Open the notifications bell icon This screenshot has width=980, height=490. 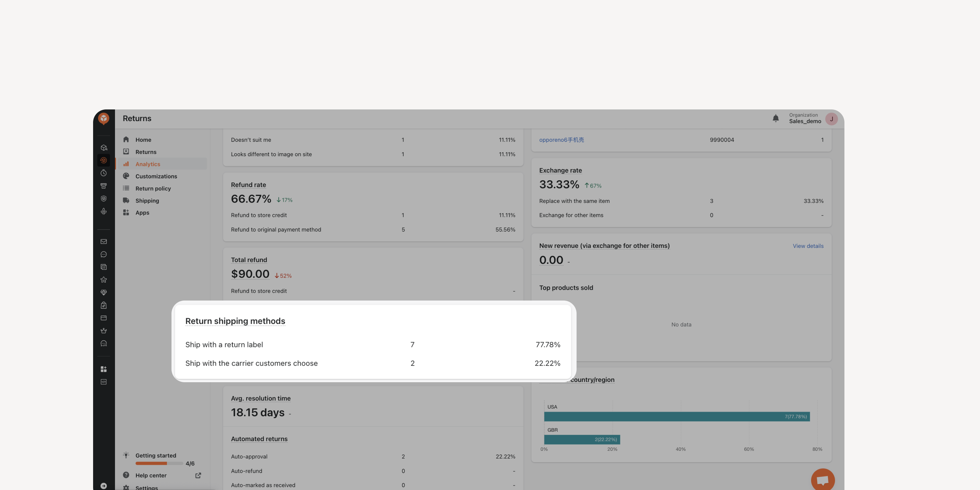point(776,118)
